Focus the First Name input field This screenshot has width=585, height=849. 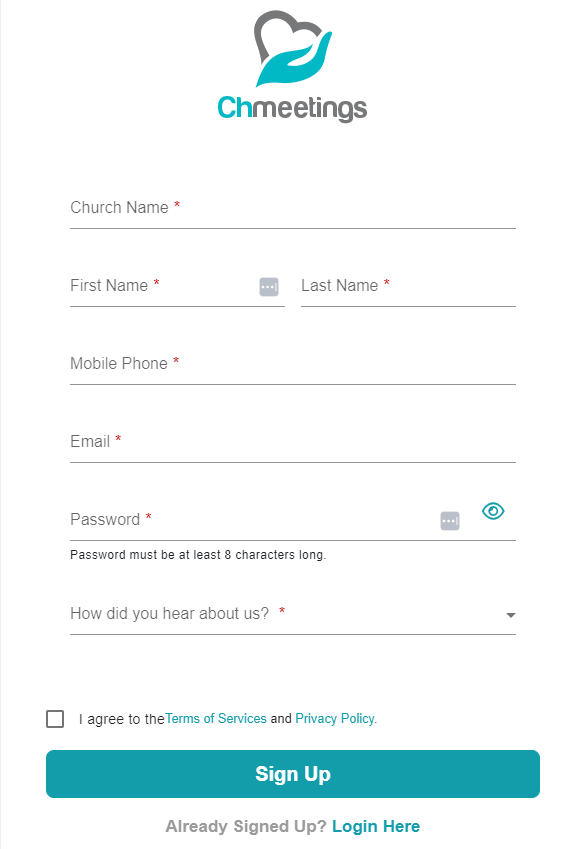[177, 286]
